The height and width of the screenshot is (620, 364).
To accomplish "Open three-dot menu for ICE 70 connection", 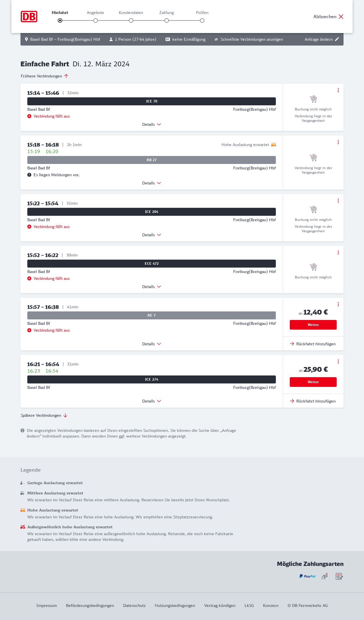I will pyautogui.click(x=338, y=90).
